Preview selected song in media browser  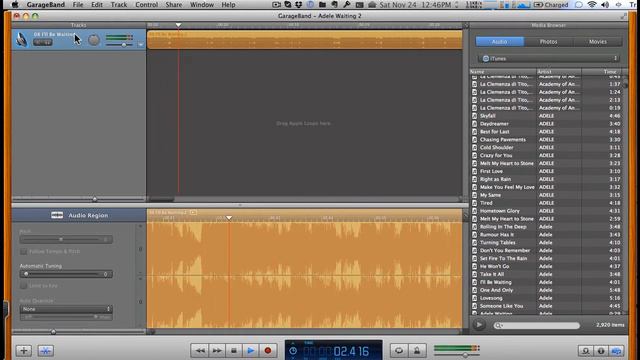pyautogui.click(x=479, y=325)
